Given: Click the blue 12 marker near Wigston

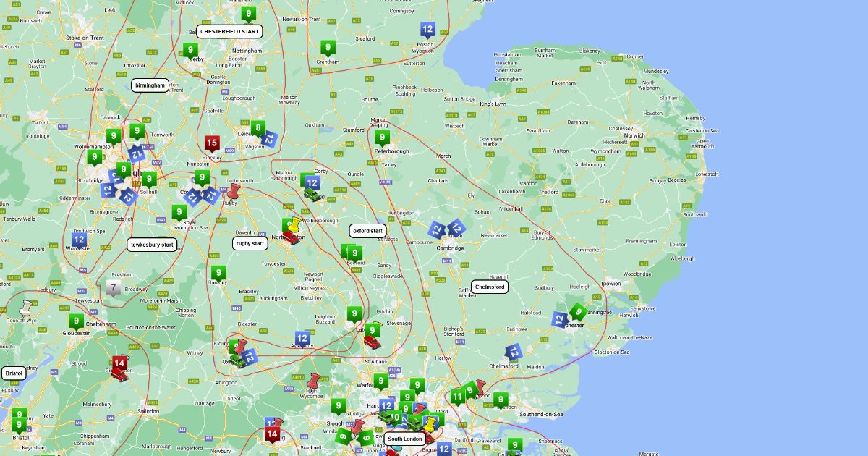Looking at the screenshot, I should click(268, 139).
